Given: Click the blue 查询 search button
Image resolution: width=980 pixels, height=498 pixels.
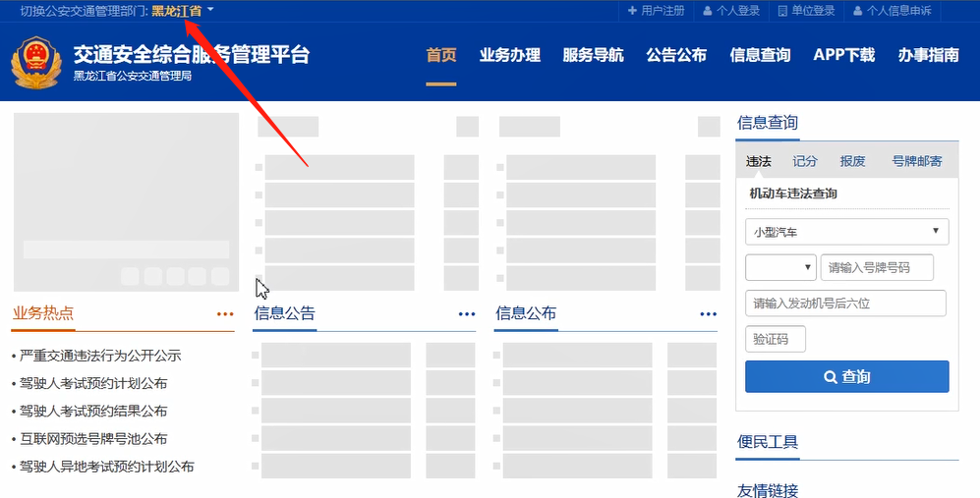Looking at the screenshot, I should click(x=847, y=377).
